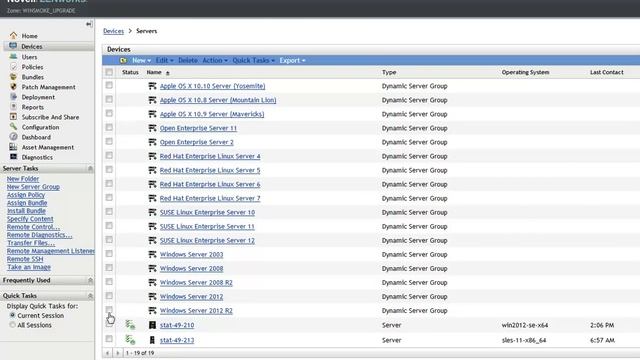Click the group icon beside Open Enterprise Server 11

tap(152, 128)
